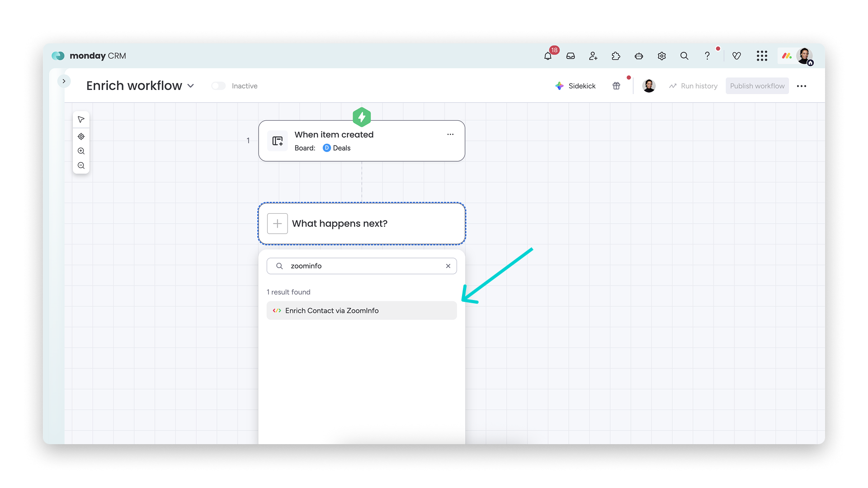Click the item-created icon in trigger block
868x488 pixels.
coord(278,141)
